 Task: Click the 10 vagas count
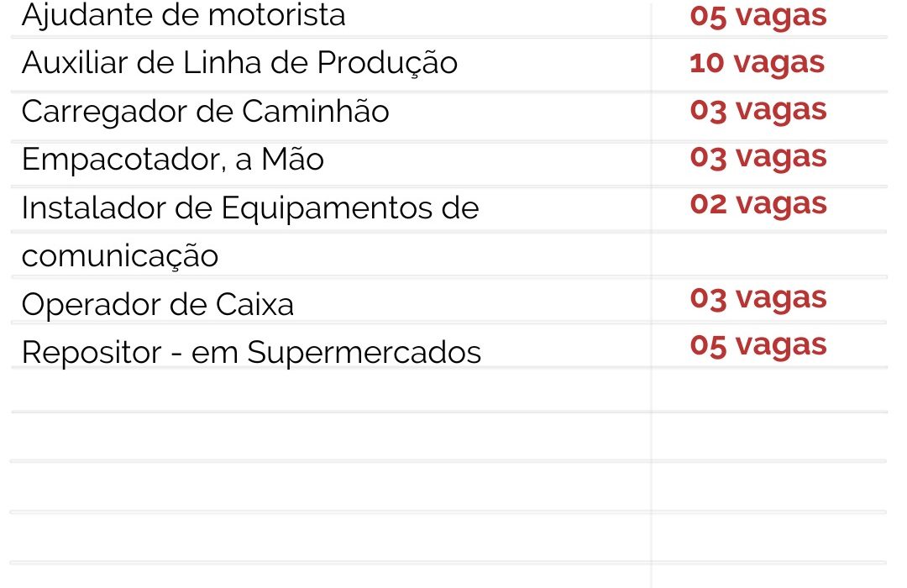point(757,63)
